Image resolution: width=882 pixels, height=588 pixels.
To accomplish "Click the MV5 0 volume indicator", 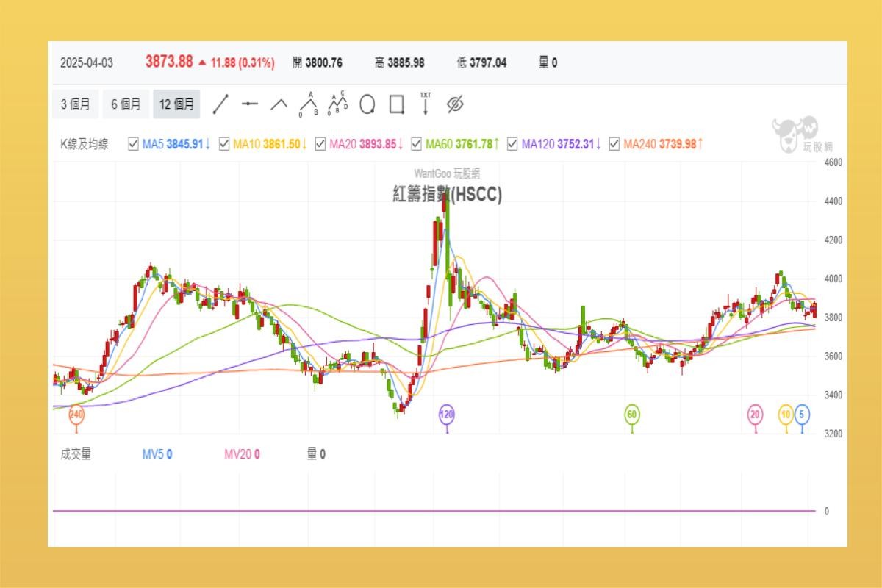I will [157, 454].
